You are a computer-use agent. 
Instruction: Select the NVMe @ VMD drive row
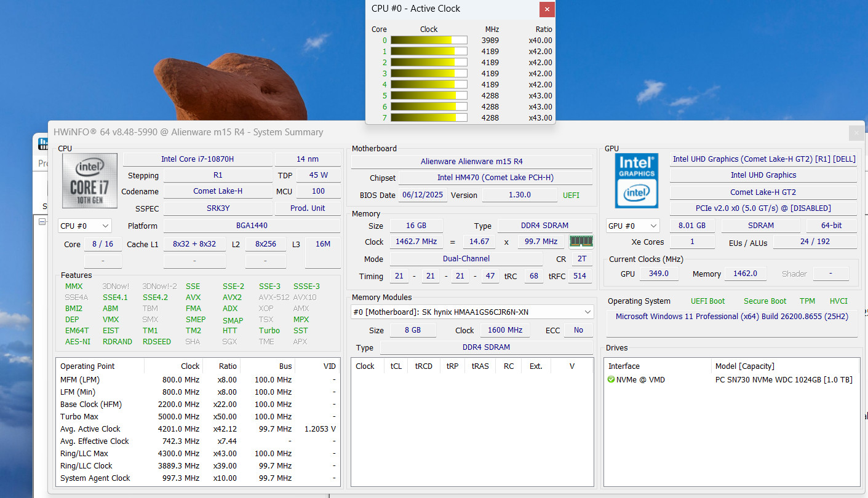[x=731, y=380]
